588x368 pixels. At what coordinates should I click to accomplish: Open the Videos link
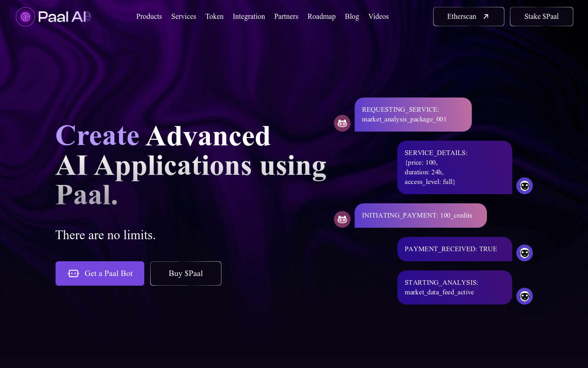coord(379,17)
